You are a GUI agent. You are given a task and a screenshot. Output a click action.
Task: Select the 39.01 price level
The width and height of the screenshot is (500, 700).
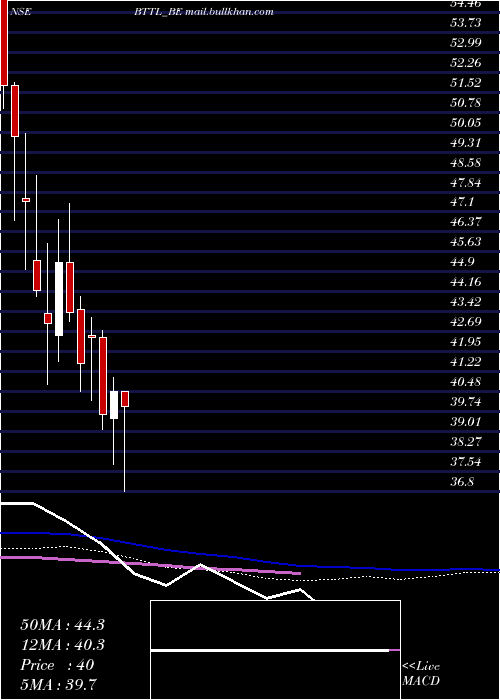[x=466, y=422]
